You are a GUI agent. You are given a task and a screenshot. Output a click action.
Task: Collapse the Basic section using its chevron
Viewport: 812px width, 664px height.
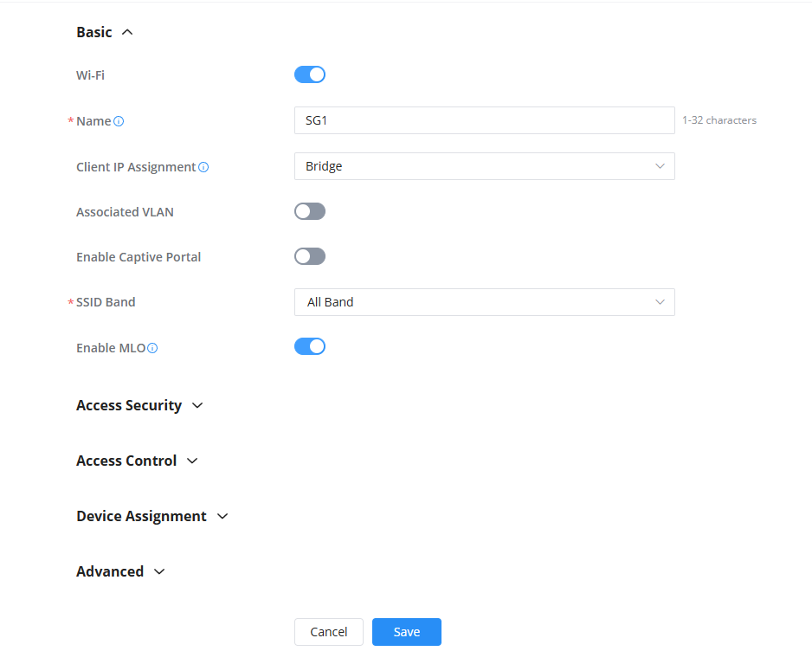pos(127,32)
